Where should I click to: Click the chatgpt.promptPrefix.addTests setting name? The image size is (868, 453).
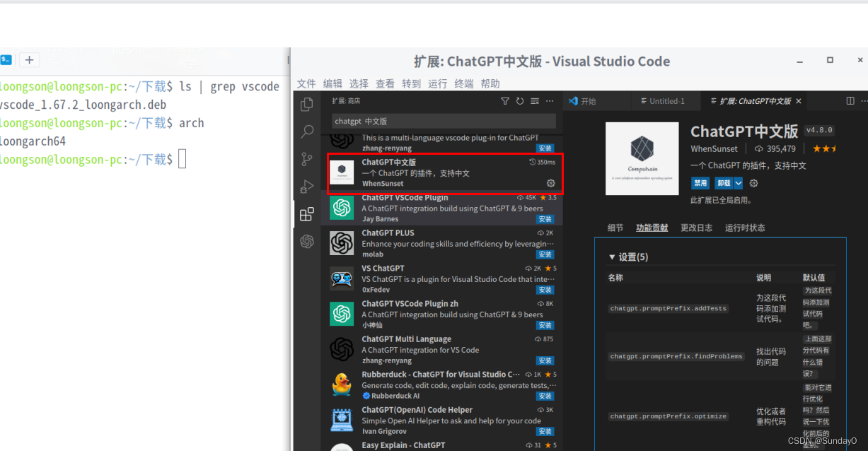(x=669, y=308)
